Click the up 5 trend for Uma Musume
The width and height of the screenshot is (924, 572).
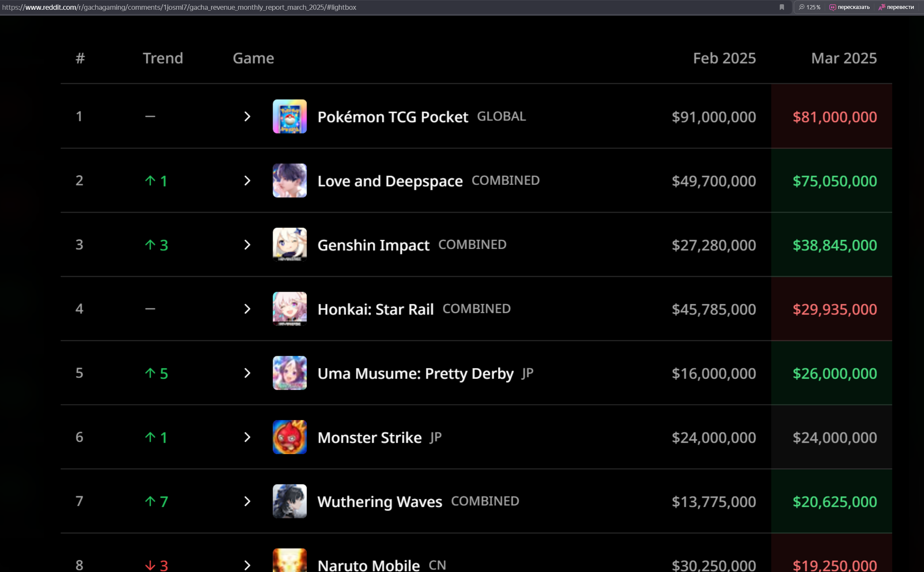click(x=156, y=374)
